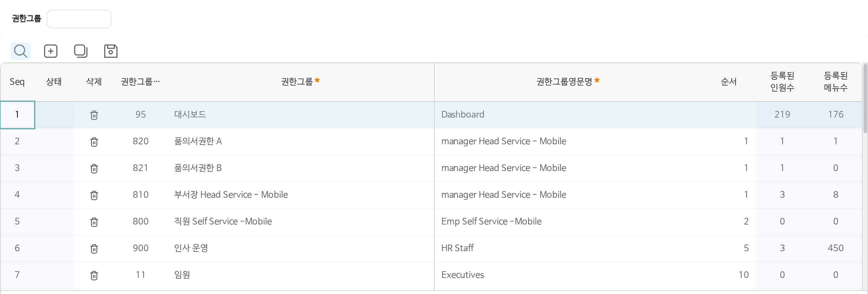Save changes with the floppy disk icon
Screen dimensions: 868x294
click(111, 51)
